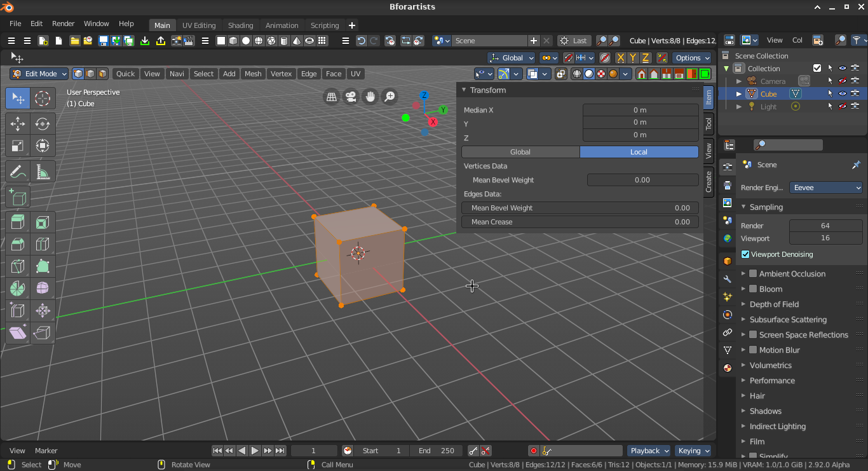This screenshot has width=868, height=471.
Task: Select the Global transform button
Action: pyautogui.click(x=520, y=152)
